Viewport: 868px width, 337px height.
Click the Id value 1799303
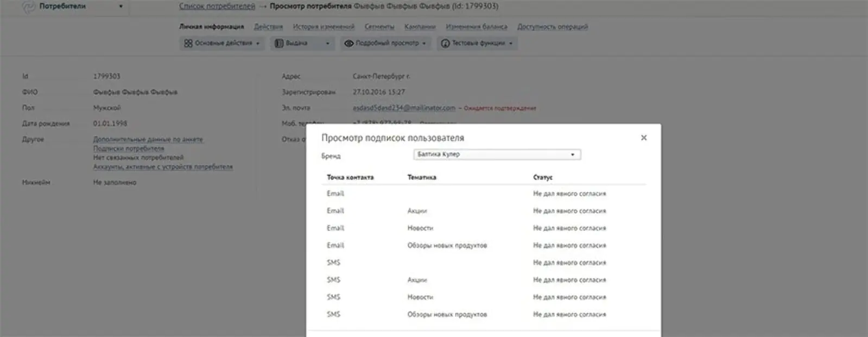point(107,76)
